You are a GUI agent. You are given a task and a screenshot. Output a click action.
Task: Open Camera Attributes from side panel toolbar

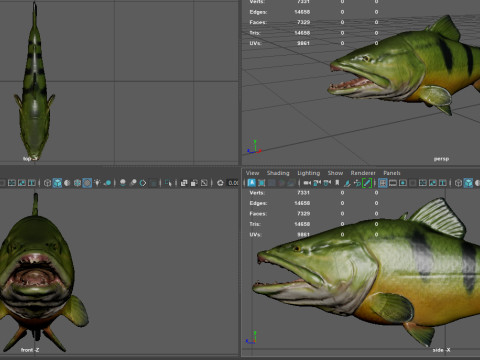[327, 183]
